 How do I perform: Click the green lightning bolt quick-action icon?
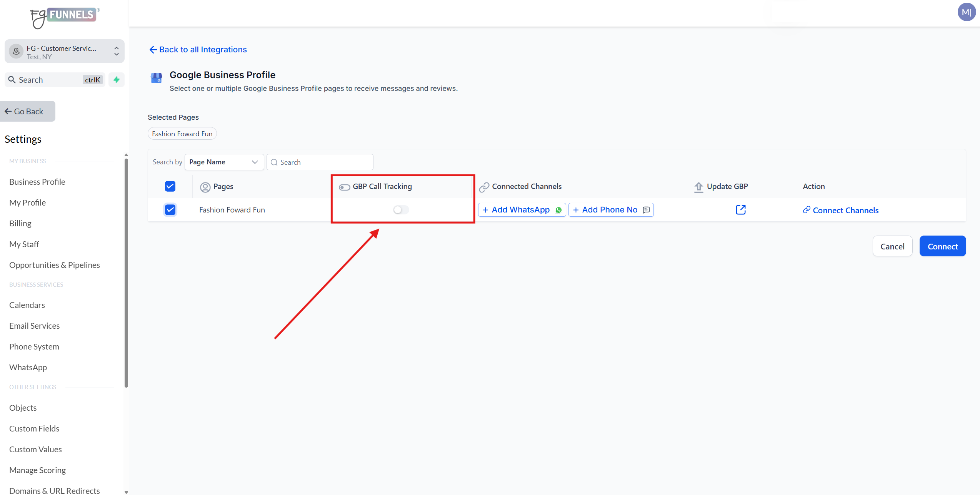117,80
